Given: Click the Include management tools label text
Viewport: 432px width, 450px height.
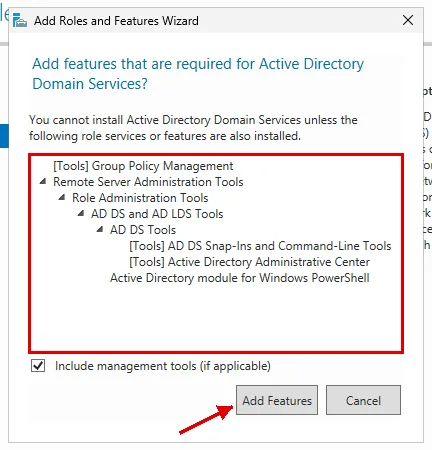Looking at the screenshot, I should click(163, 366).
